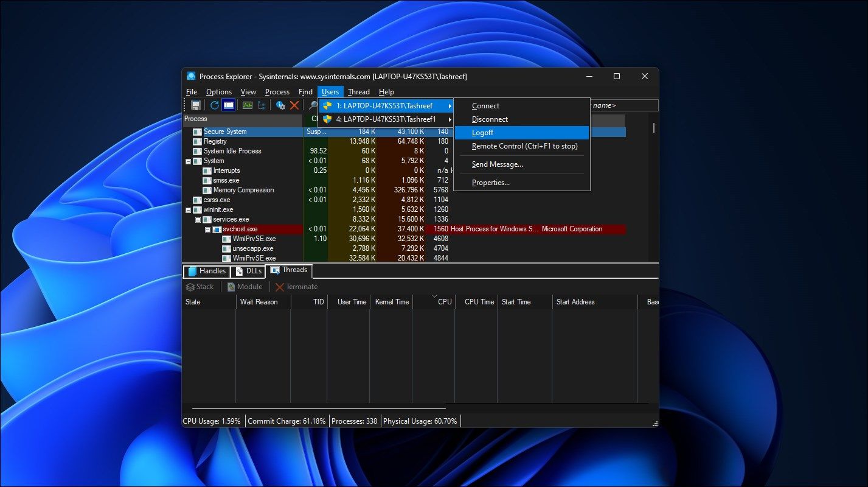Image resolution: width=868 pixels, height=487 pixels.
Task: Click the Terminate thread control
Action: [296, 286]
